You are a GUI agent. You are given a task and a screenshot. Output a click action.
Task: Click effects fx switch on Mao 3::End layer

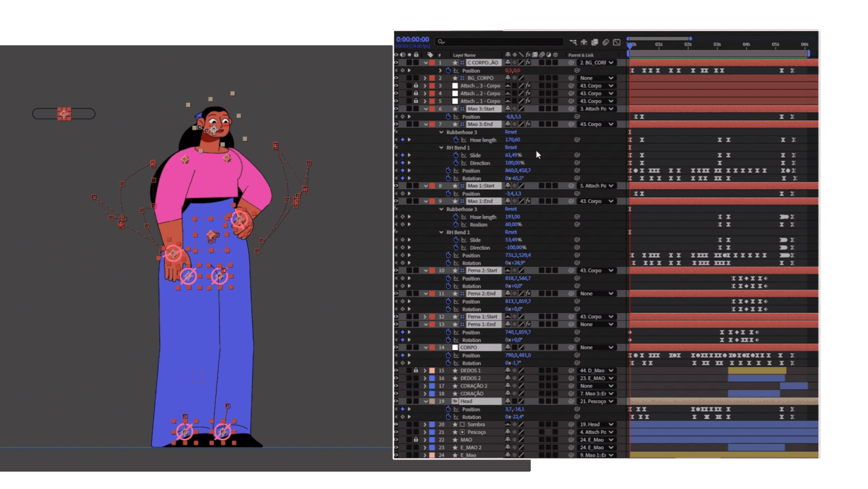click(528, 124)
